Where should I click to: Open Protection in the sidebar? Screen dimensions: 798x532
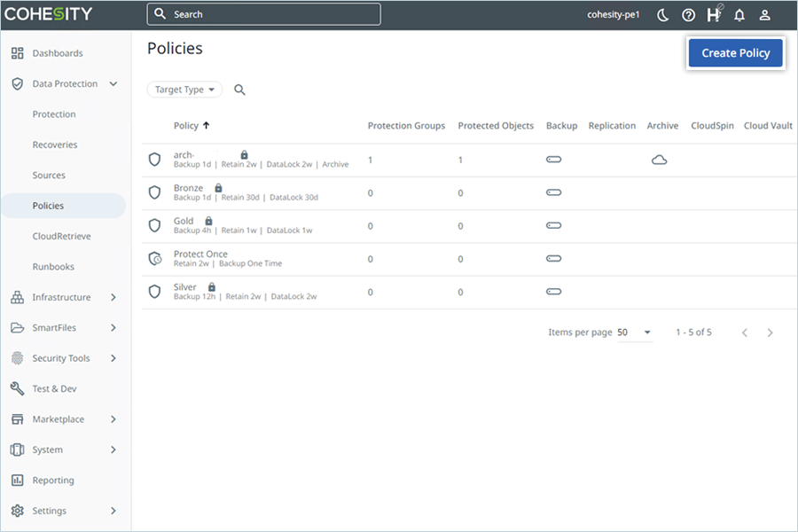click(54, 114)
